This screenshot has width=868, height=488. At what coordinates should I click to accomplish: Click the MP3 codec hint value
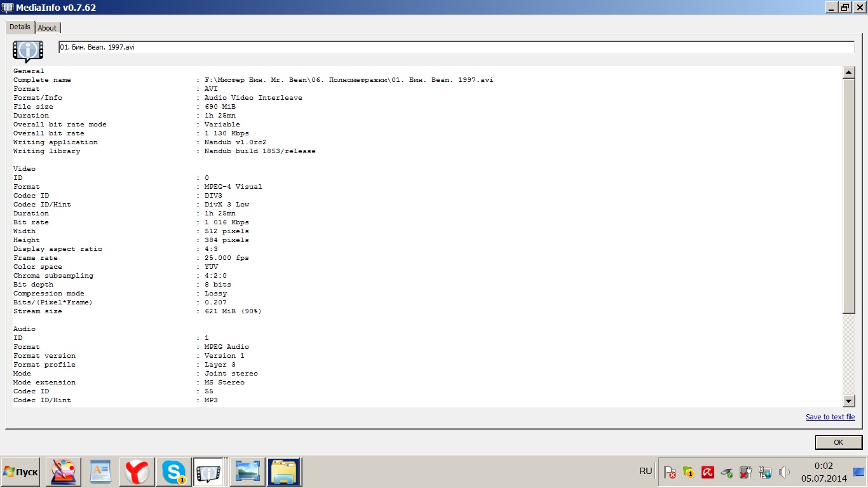pos(212,400)
